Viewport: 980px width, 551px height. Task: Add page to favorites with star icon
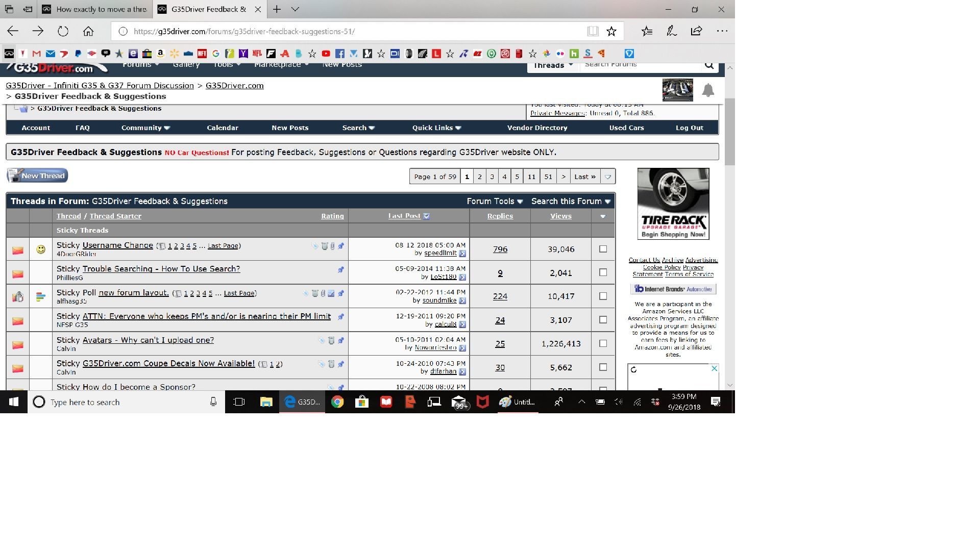(611, 32)
